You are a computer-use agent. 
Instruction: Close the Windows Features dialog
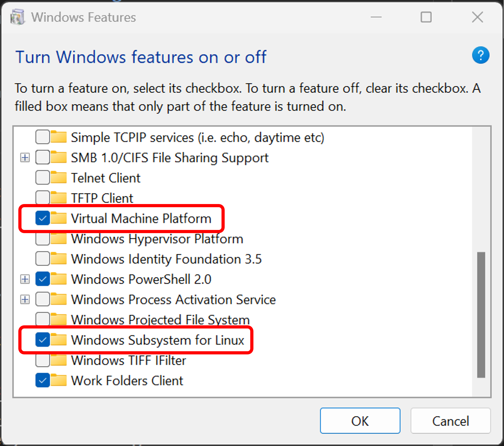click(477, 17)
